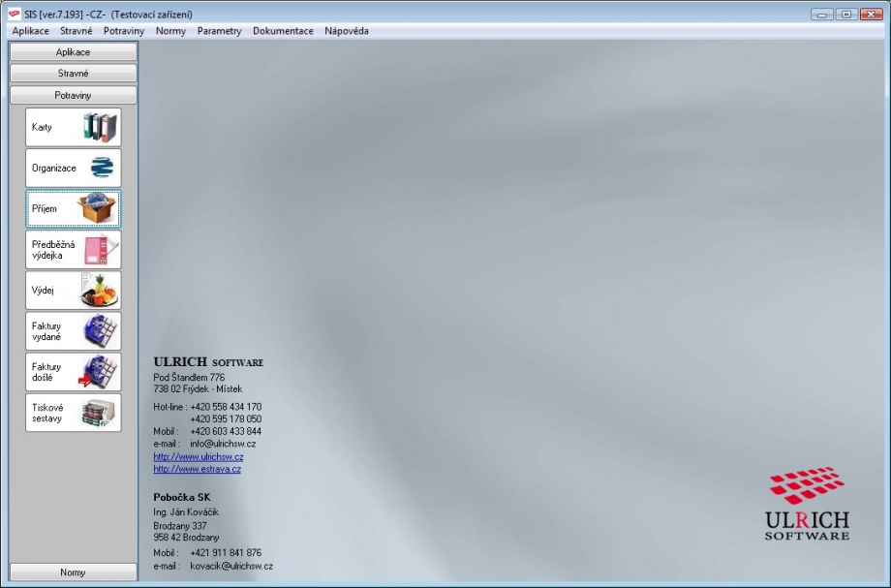The image size is (891, 588).
Task: Click the mobile number +421 911 841 876
Action: 226,553
